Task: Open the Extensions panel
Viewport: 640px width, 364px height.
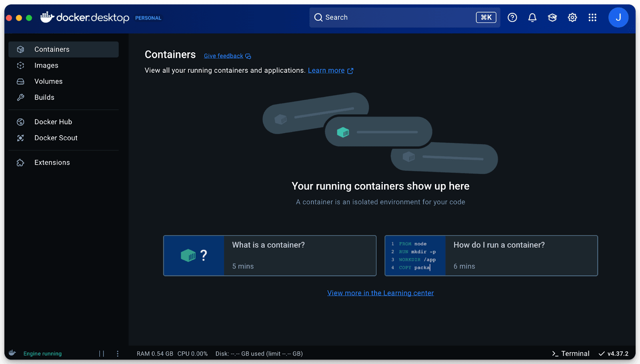Action: [52, 162]
